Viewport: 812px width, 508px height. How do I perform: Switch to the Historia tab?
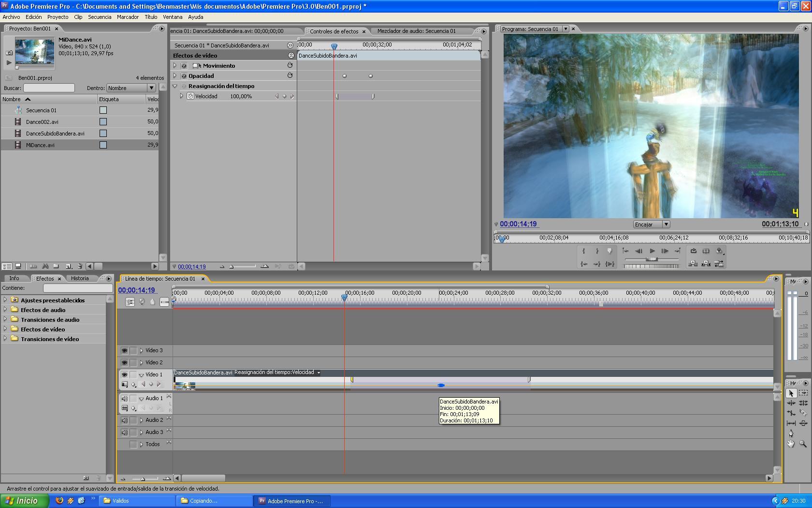point(80,279)
